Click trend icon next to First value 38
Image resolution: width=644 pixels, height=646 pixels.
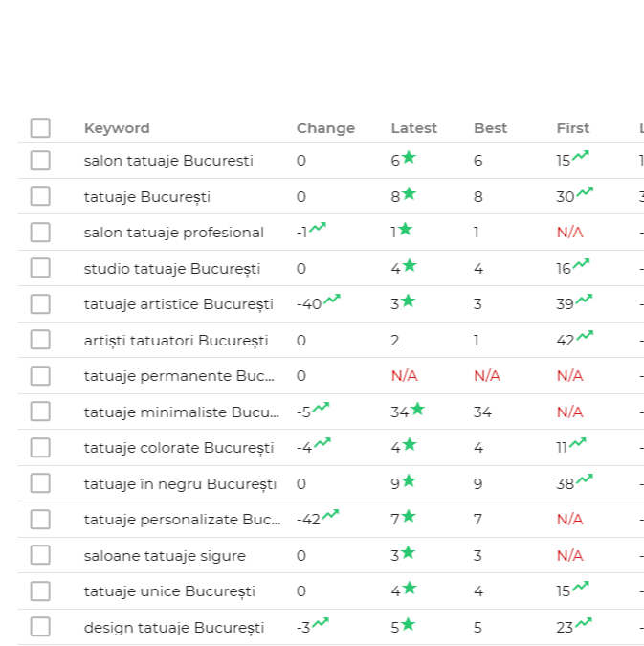tap(584, 479)
